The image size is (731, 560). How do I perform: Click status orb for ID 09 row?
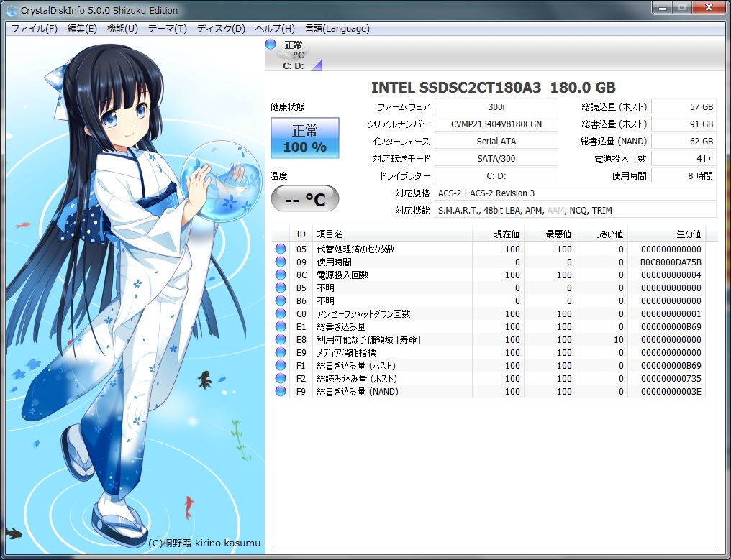tap(281, 262)
